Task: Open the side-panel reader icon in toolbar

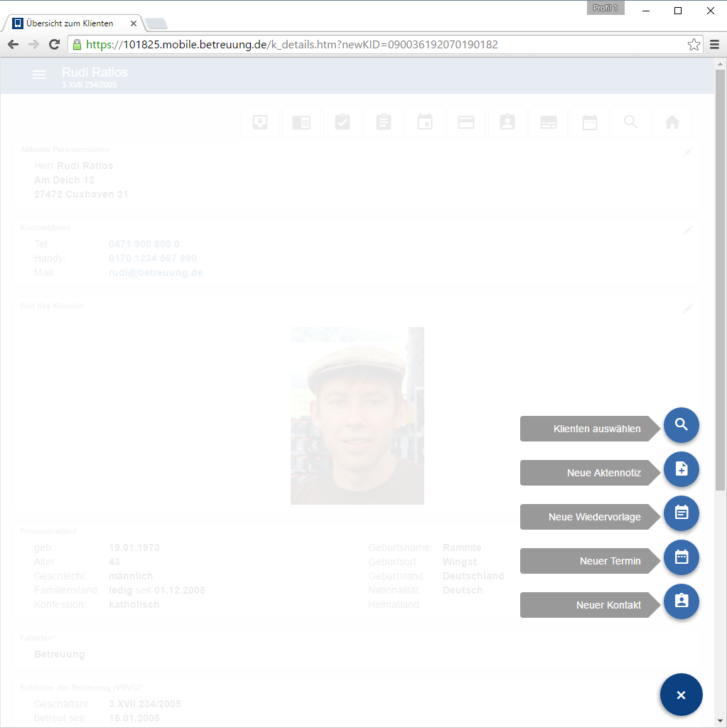Action: pyautogui.click(x=301, y=122)
